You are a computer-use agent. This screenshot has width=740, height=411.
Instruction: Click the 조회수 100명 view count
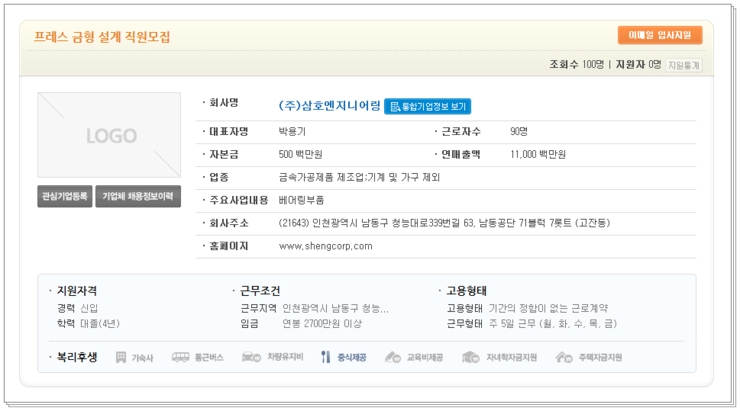[x=576, y=65]
